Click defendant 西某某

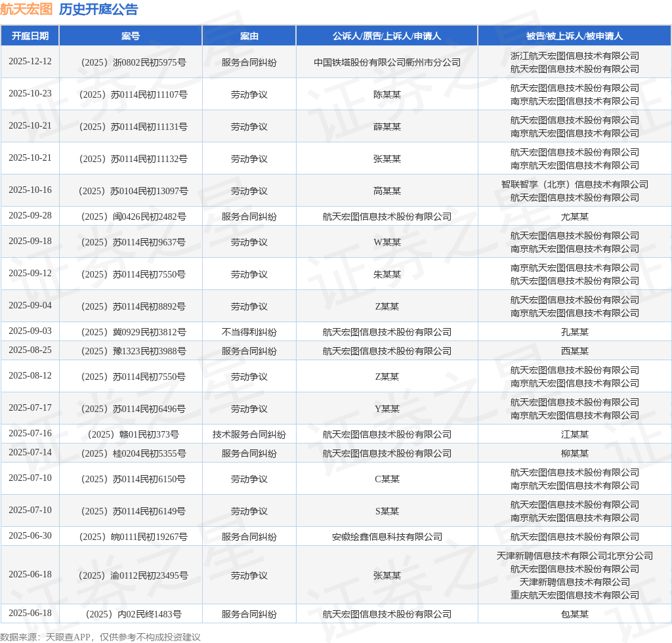[x=575, y=351]
